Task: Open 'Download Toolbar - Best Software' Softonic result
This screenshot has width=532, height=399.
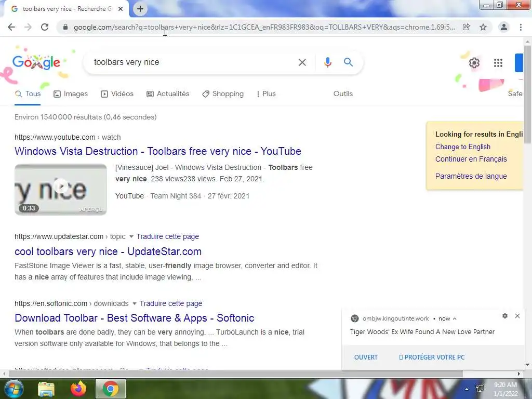Action: click(x=135, y=318)
